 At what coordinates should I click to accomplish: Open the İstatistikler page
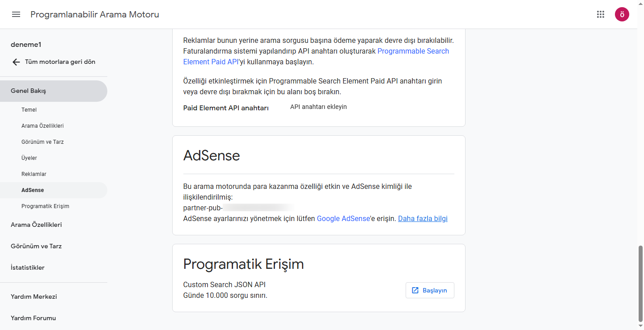[28, 268]
